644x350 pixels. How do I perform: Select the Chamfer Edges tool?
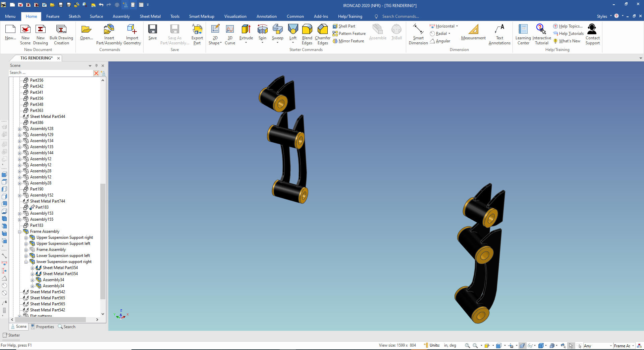click(322, 30)
